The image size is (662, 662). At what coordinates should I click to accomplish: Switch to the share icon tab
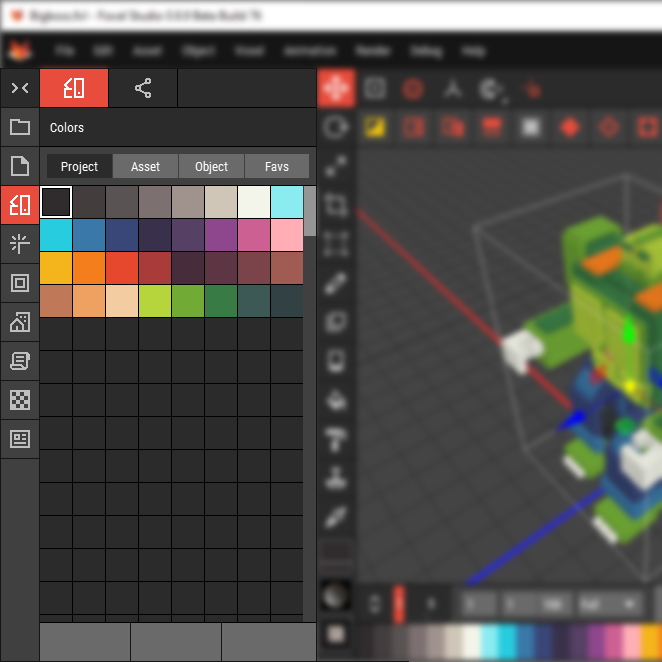tap(143, 88)
